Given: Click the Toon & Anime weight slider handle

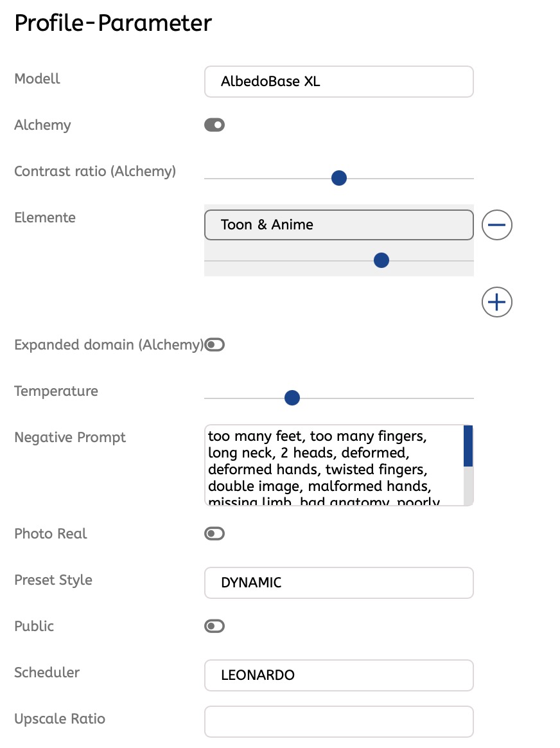Looking at the screenshot, I should [x=381, y=260].
